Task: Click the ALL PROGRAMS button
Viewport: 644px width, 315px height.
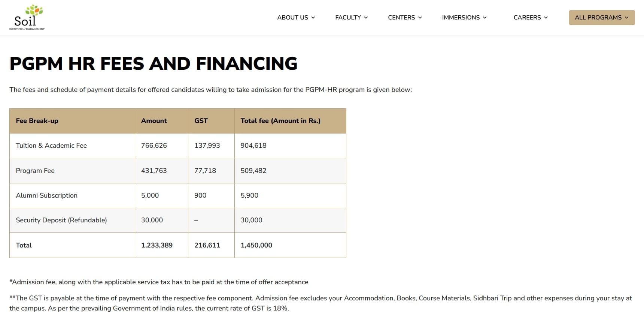Action: [x=598, y=18]
